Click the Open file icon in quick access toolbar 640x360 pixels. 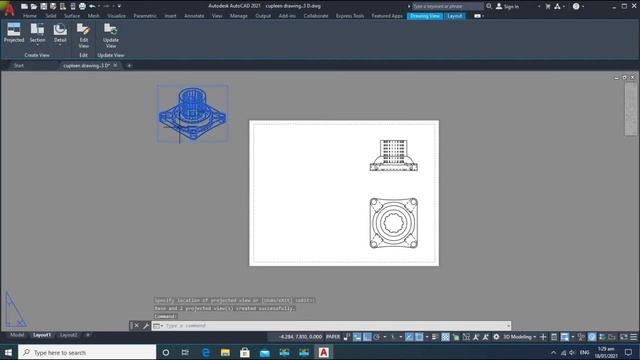click(x=34, y=6)
